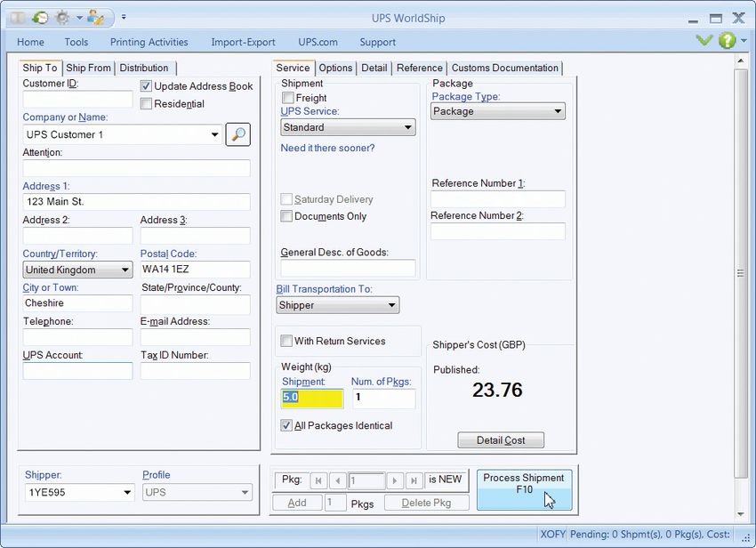Go to previous package arrow
756x548 pixels.
tap(338, 480)
